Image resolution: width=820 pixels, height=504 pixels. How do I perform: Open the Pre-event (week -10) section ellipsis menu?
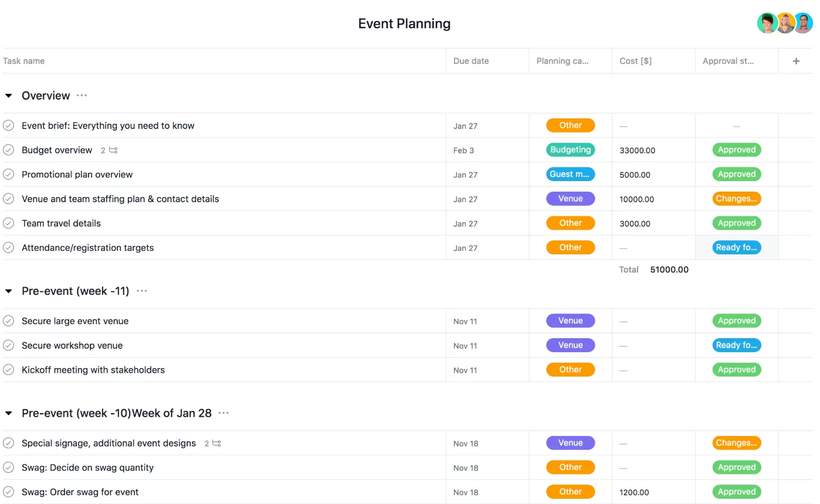(223, 413)
